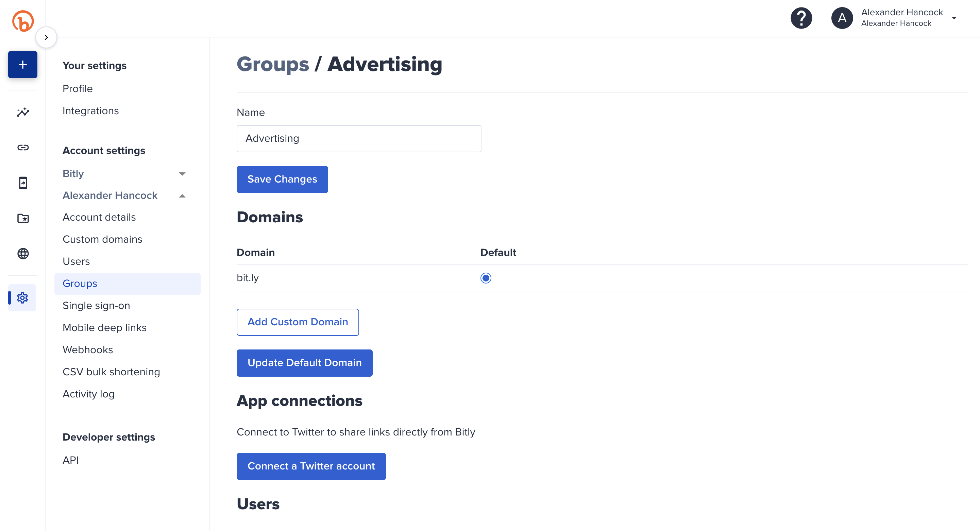Expand the sidebar with the chevron arrow
980x531 pixels.
46,37
